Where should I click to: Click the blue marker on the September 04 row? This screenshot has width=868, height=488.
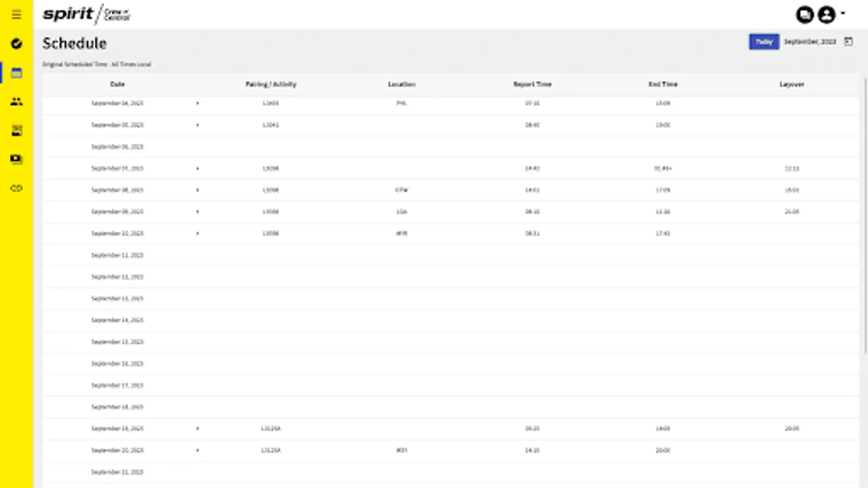[x=197, y=103]
